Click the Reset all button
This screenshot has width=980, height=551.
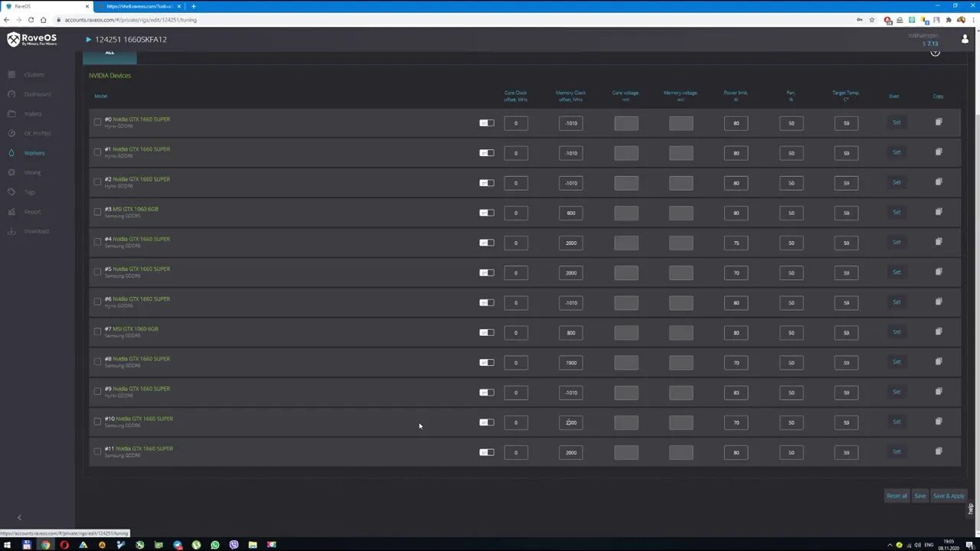[x=897, y=496]
